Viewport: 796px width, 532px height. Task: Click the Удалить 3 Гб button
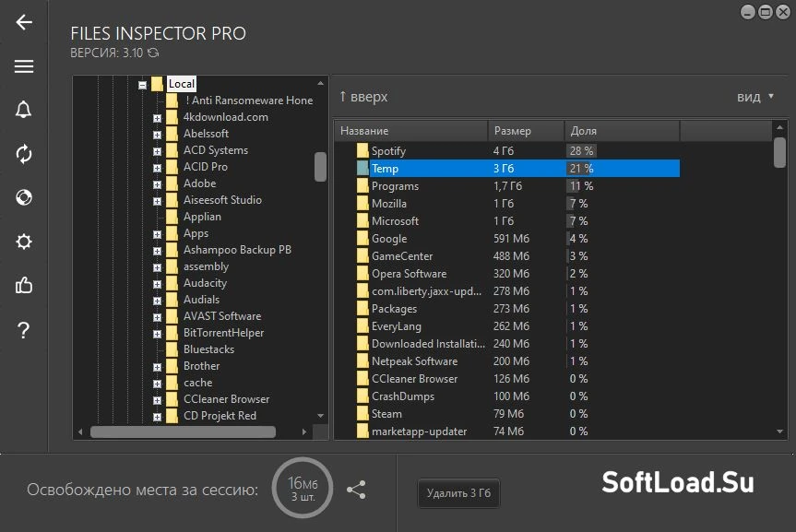tap(458, 493)
